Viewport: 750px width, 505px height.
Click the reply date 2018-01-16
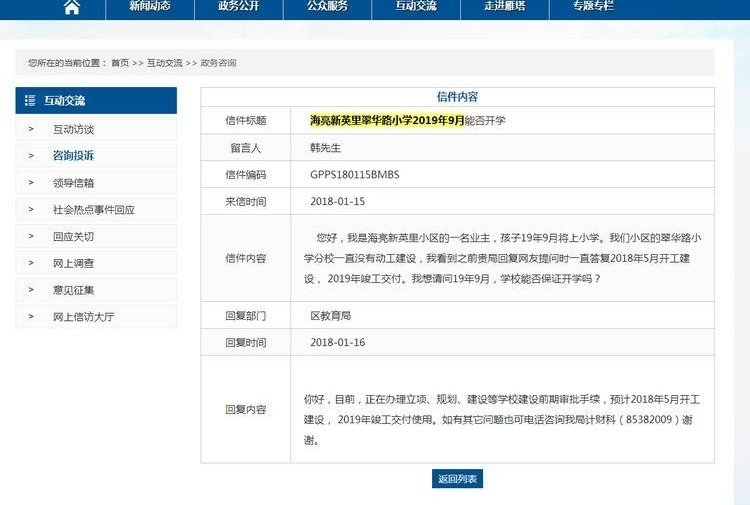pyautogui.click(x=337, y=342)
